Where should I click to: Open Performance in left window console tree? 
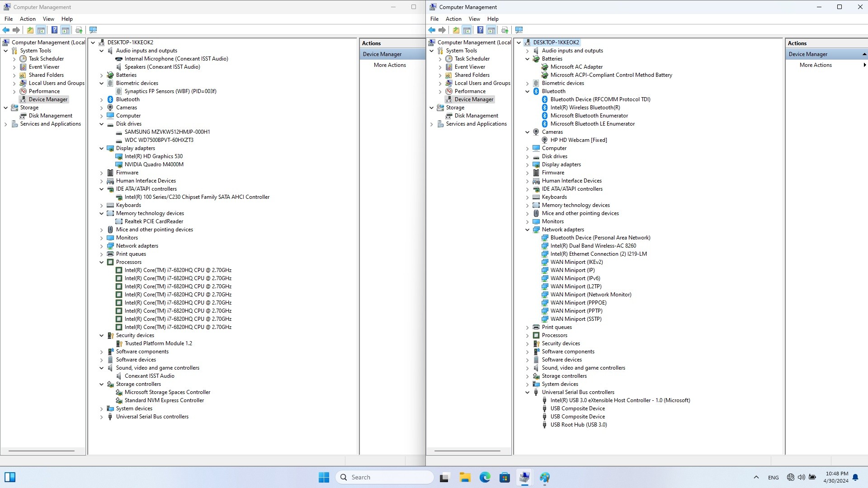point(44,91)
